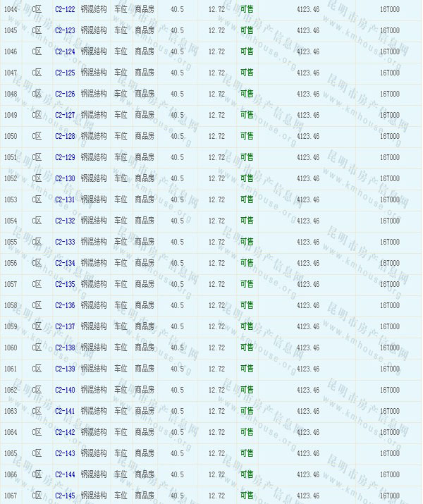Open the C2-133 unit link

pyautogui.click(x=65, y=242)
